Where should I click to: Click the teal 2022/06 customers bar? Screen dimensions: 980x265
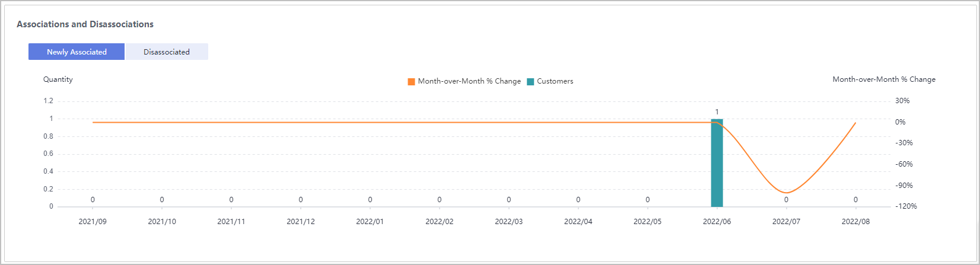click(x=717, y=163)
